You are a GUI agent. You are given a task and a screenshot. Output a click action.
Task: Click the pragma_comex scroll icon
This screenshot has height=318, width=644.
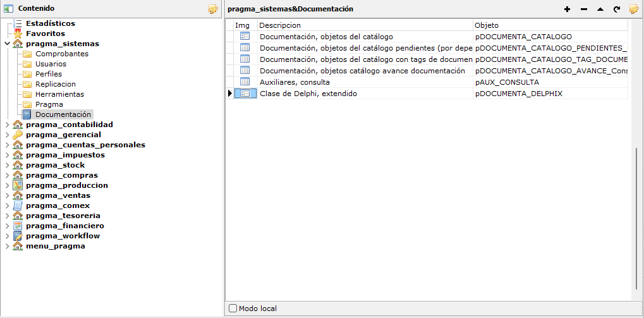point(18,205)
